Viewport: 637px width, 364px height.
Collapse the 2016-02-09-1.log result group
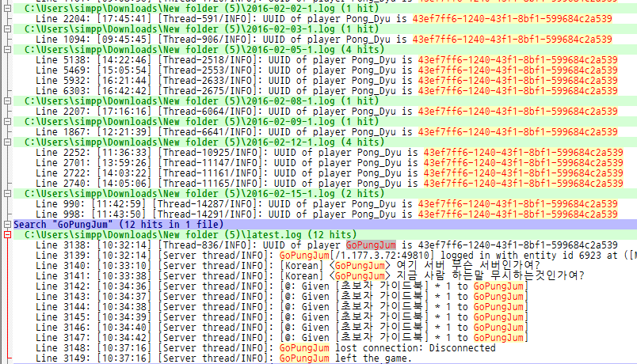tap(7, 121)
